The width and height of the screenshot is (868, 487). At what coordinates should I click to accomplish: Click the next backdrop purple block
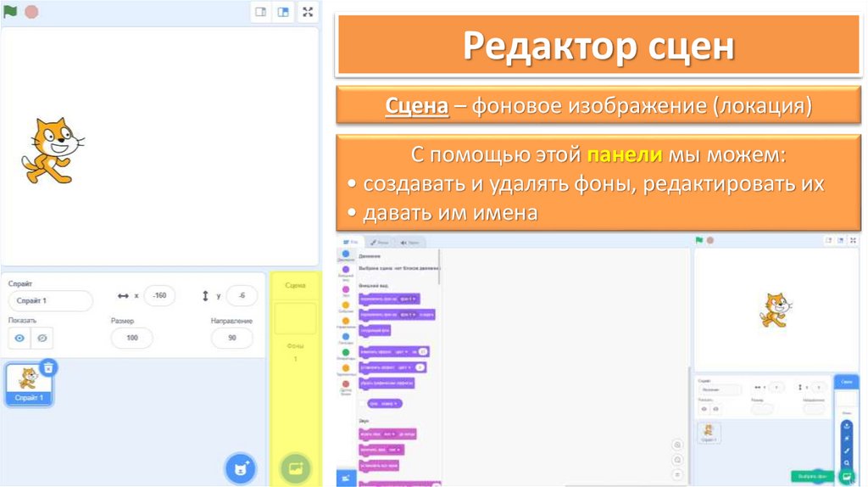click(376, 330)
